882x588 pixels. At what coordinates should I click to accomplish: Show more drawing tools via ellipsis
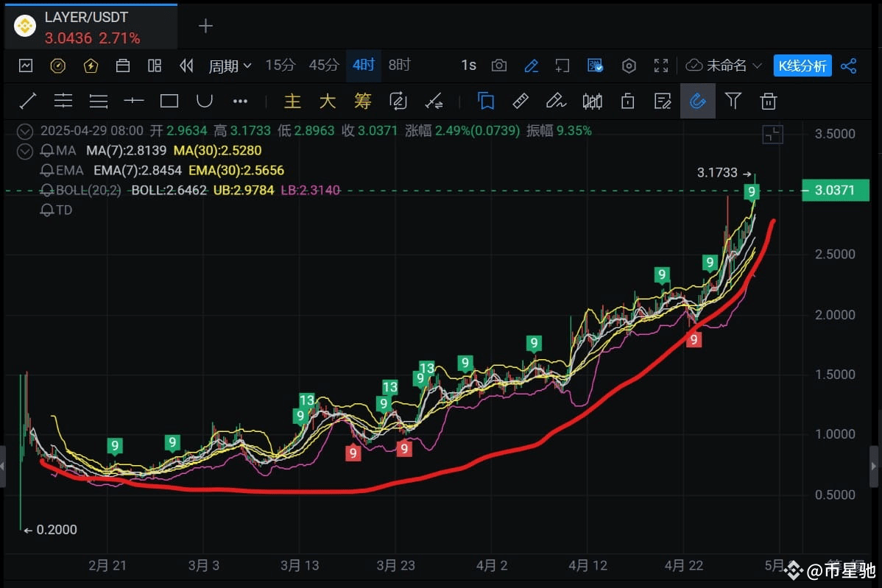(x=240, y=101)
